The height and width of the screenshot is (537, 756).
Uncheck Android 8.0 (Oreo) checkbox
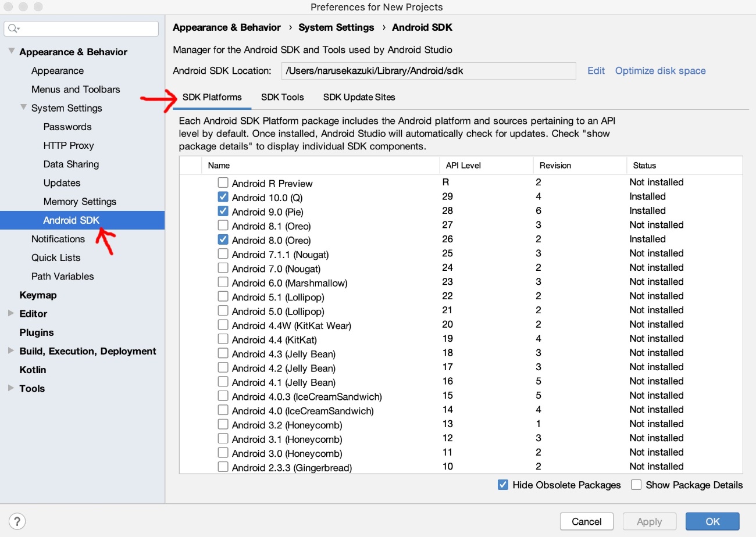pyautogui.click(x=223, y=240)
